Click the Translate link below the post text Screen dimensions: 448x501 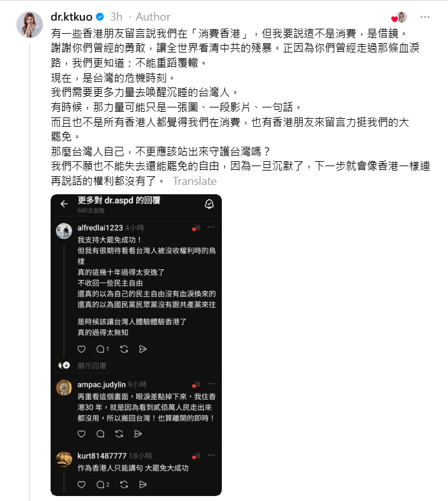click(194, 181)
